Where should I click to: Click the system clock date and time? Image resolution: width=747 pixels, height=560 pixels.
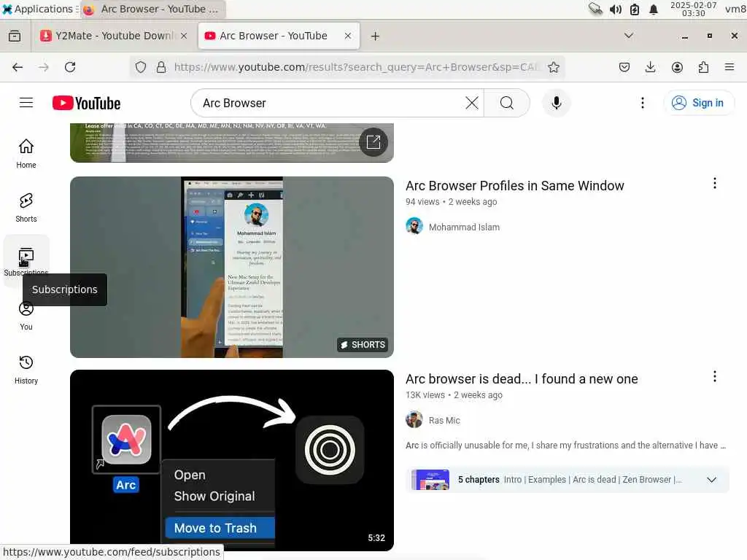click(x=693, y=9)
